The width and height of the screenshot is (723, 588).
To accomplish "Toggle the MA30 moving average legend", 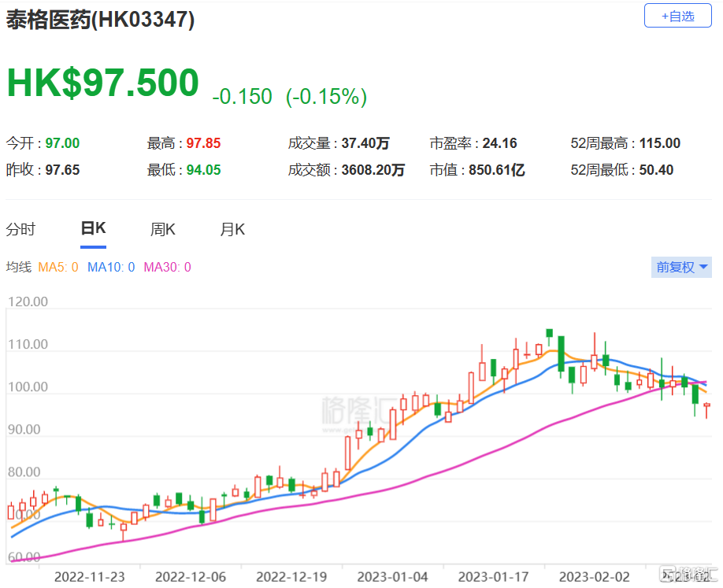I will 168,267.
